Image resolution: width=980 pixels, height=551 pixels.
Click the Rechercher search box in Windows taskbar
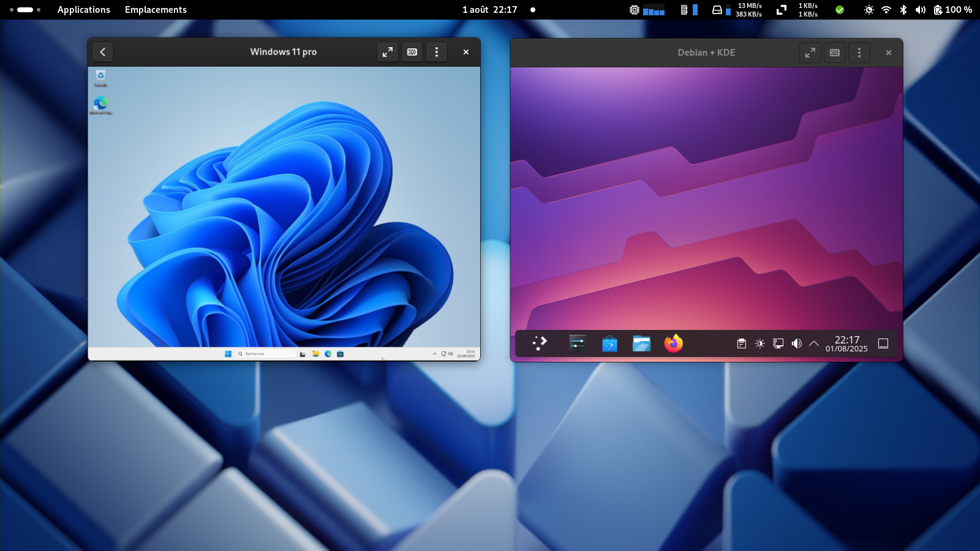tap(266, 354)
